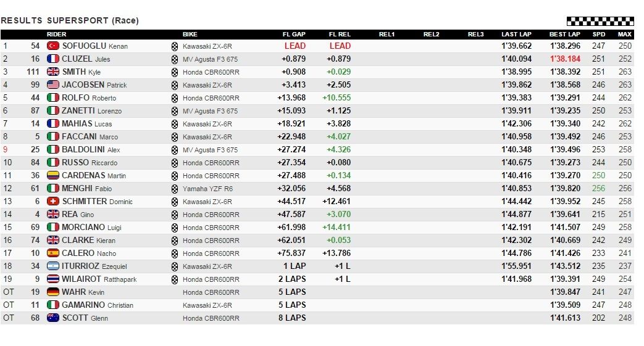644x346 pixels.
Task: Click the Thai flag next to WILAIROT
Action: pos(53,279)
